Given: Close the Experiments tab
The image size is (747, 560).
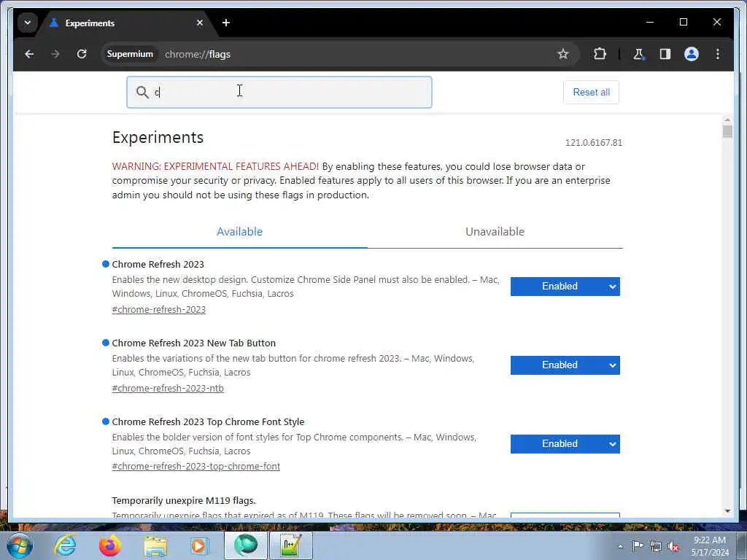Looking at the screenshot, I should pyautogui.click(x=200, y=23).
